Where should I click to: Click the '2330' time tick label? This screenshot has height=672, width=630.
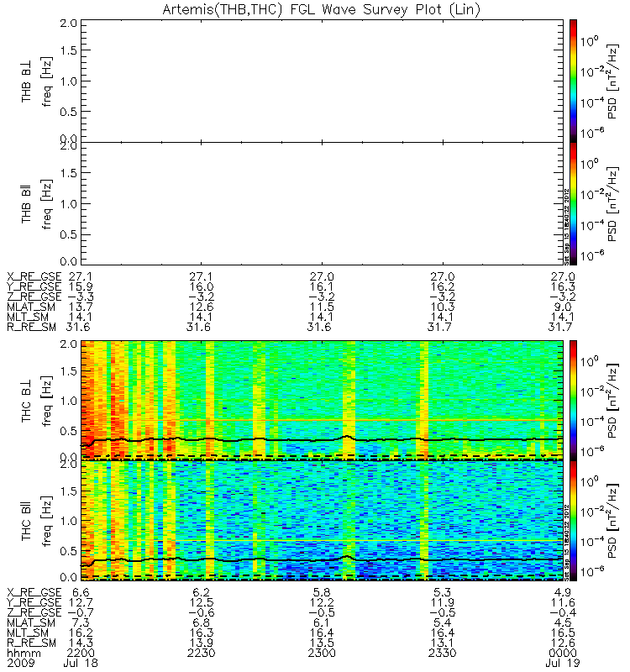(443, 654)
